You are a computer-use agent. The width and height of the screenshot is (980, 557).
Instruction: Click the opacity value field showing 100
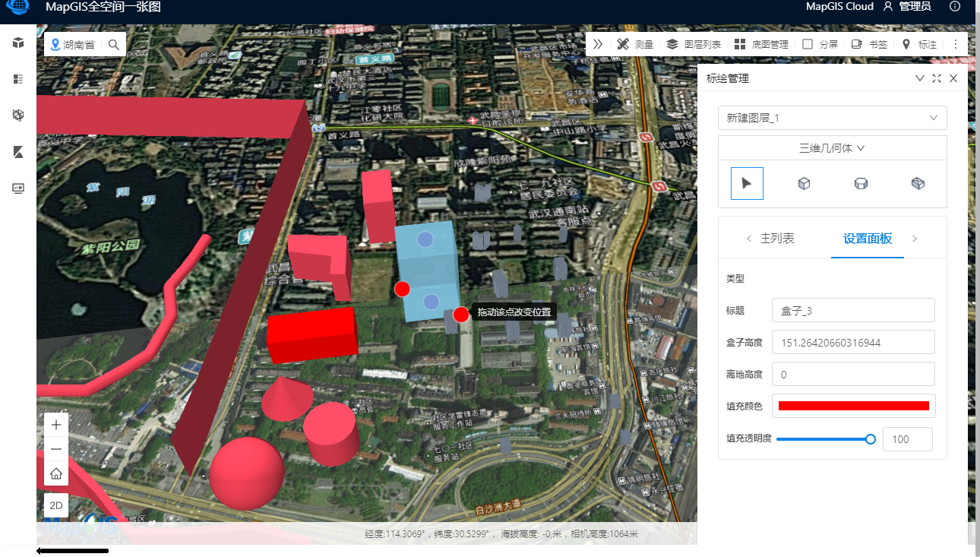(907, 439)
